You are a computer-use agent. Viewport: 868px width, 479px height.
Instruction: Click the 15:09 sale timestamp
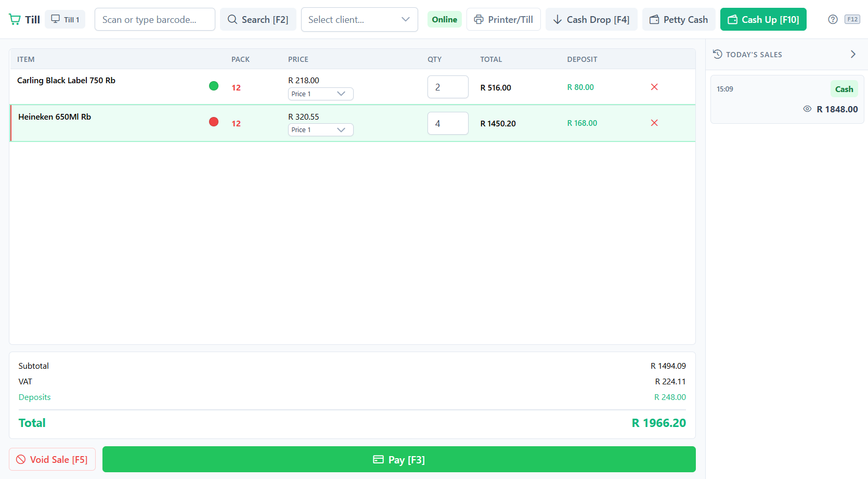[x=725, y=89]
